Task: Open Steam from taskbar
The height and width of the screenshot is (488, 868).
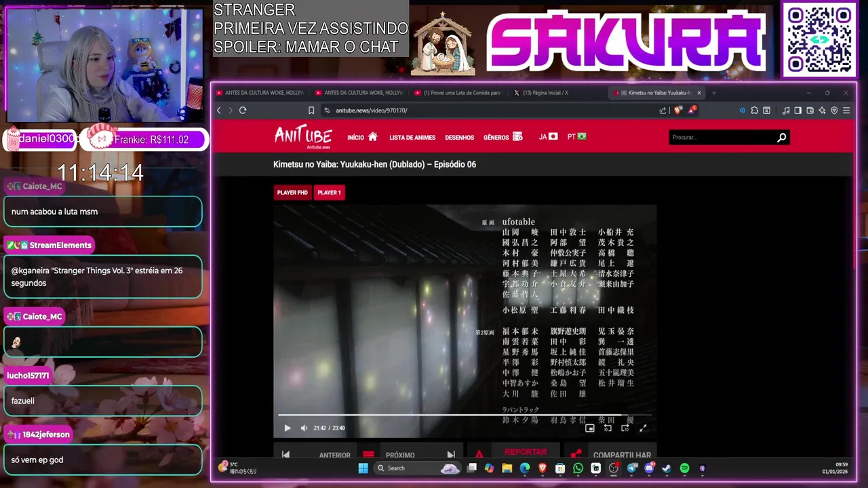Action: [x=667, y=468]
